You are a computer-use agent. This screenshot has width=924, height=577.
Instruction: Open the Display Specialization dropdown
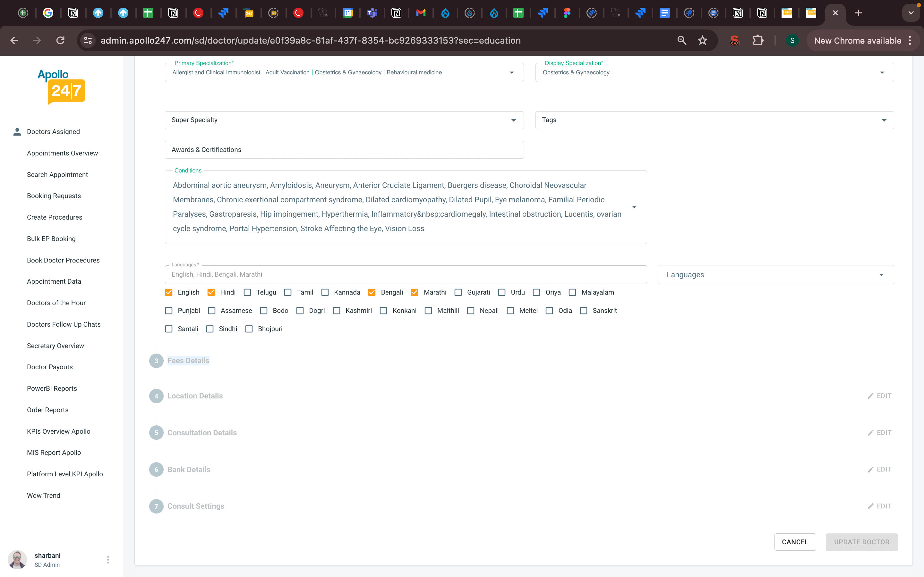click(882, 72)
